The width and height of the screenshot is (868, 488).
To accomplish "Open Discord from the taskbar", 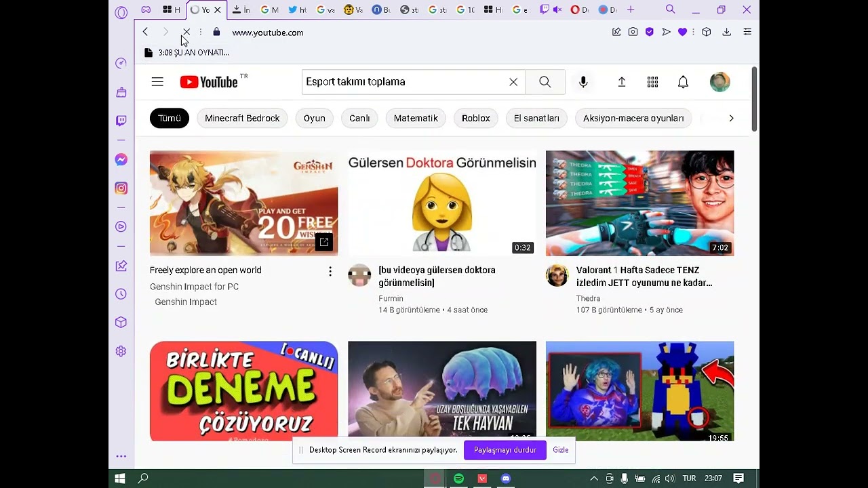I will click(505, 479).
